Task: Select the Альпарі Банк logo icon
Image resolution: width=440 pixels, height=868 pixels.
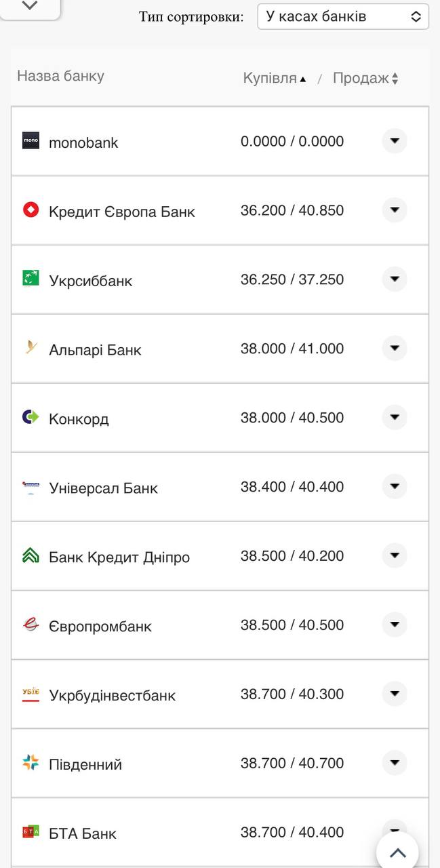Action: click(x=30, y=349)
